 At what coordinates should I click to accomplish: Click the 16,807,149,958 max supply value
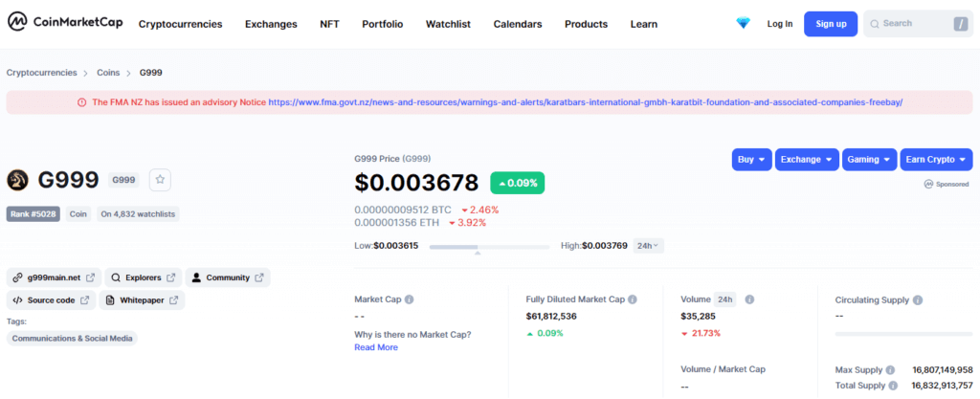943,369
